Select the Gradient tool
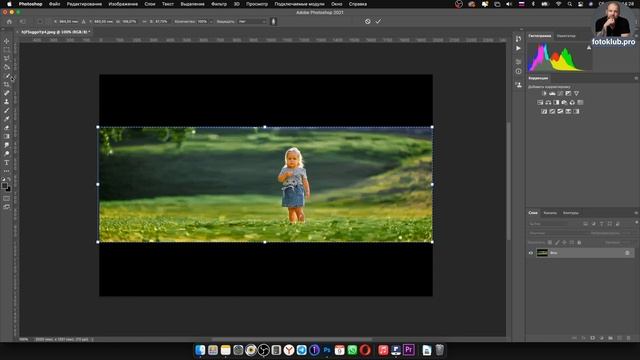The width and height of the screenshot is (640, 360). pos(7,136)
